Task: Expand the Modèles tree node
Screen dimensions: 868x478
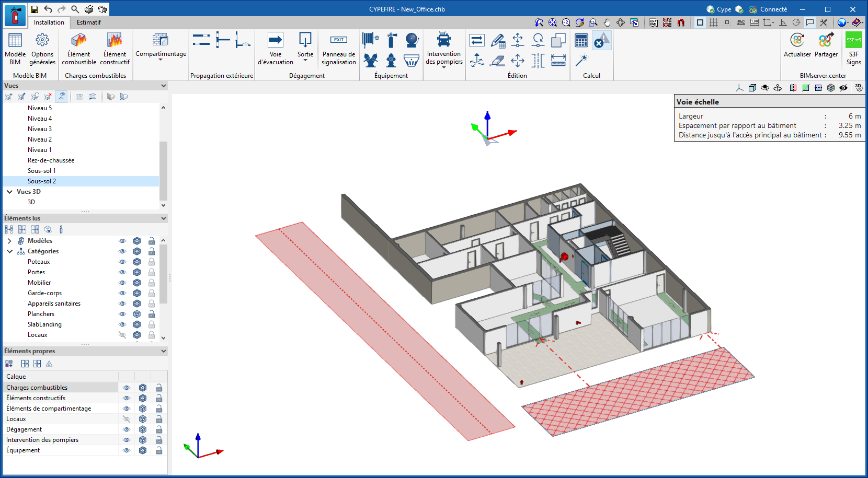Action: 9,241
